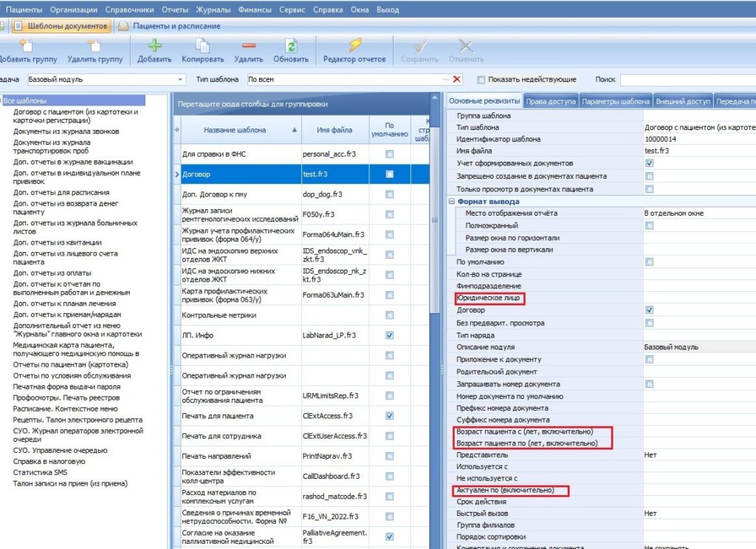The height and width of the screenshot is (549, 756).
Task: Switch to the Права доступа tab
Action: tap(551, 101)
